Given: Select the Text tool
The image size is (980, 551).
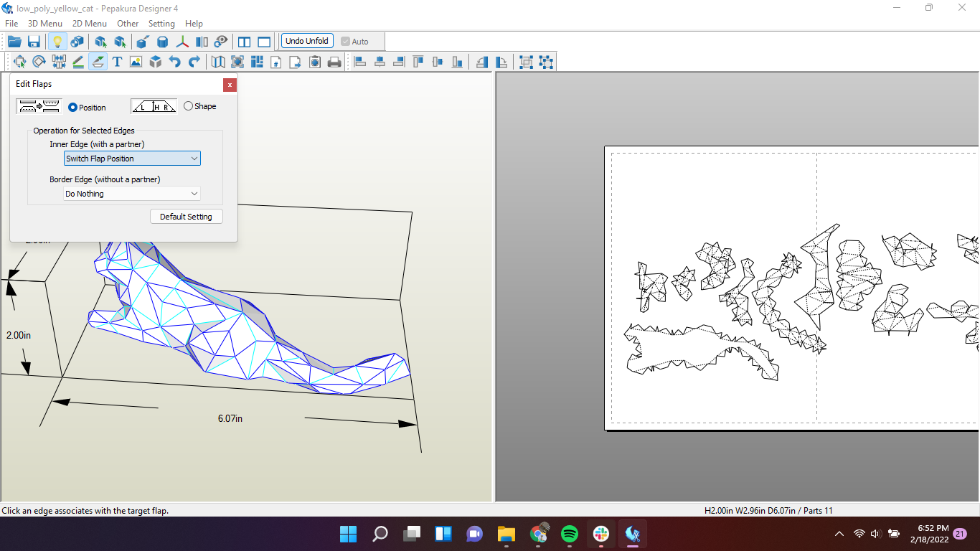Looking at the screenshot, I should tap(117, 62).
